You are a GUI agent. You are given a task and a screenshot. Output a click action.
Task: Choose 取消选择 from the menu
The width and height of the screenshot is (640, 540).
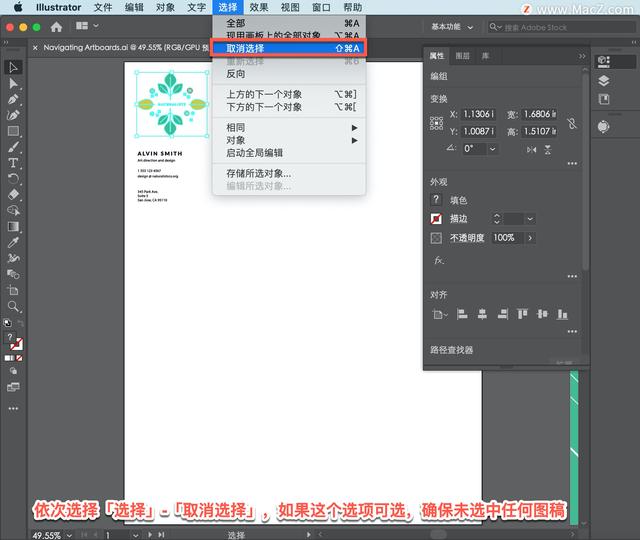coord(289,48)
